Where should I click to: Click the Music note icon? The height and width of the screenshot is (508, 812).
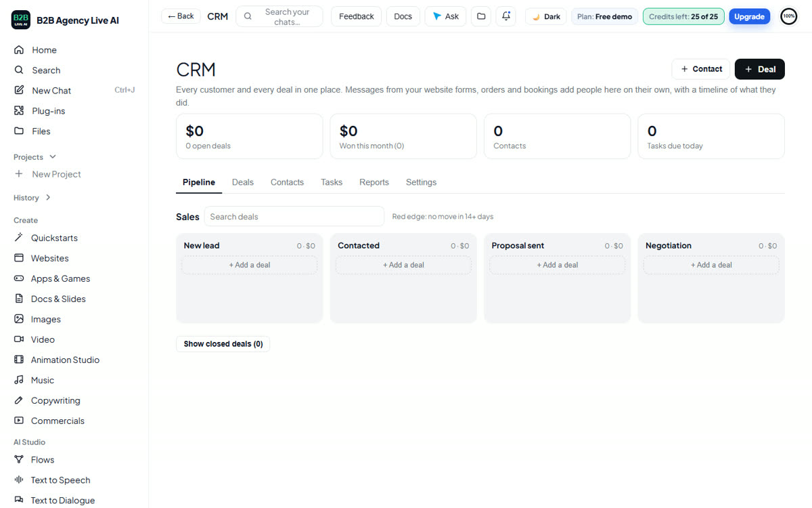(18, 380)
